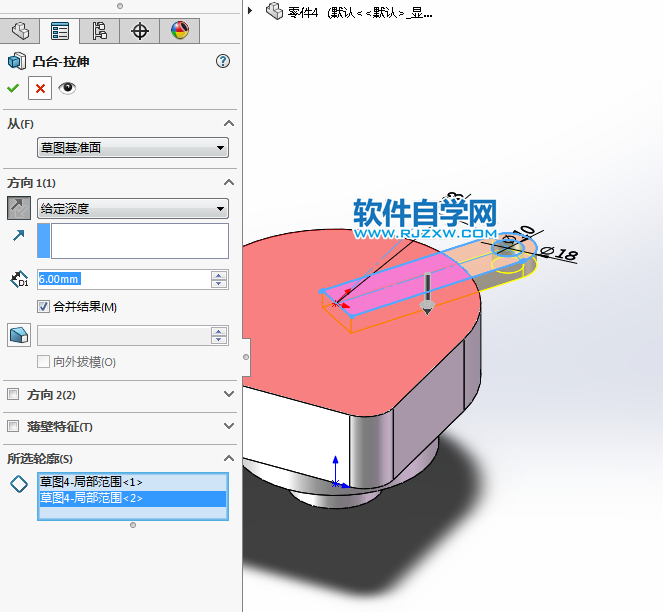
Task: Click the draft angle up spinner
Action: coord(219,331)
